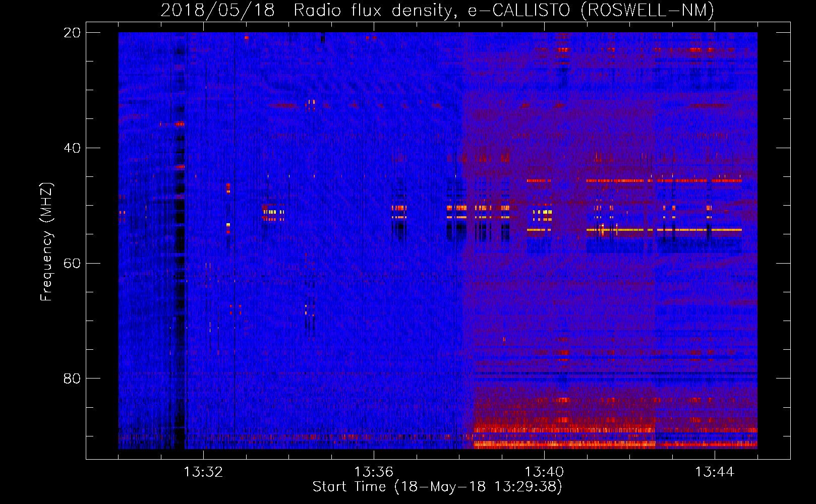Click the 'Start Time (18-May-18 13:29:38)' label

pyautogui.click(x=437, y=487)
